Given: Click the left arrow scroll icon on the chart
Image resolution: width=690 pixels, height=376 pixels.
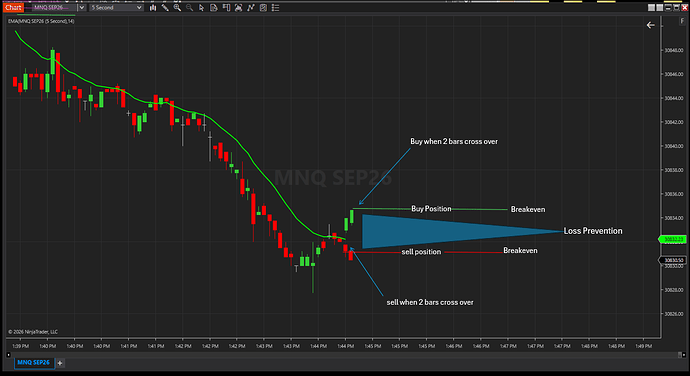Looking at the screenshot, I should [650, 25].
